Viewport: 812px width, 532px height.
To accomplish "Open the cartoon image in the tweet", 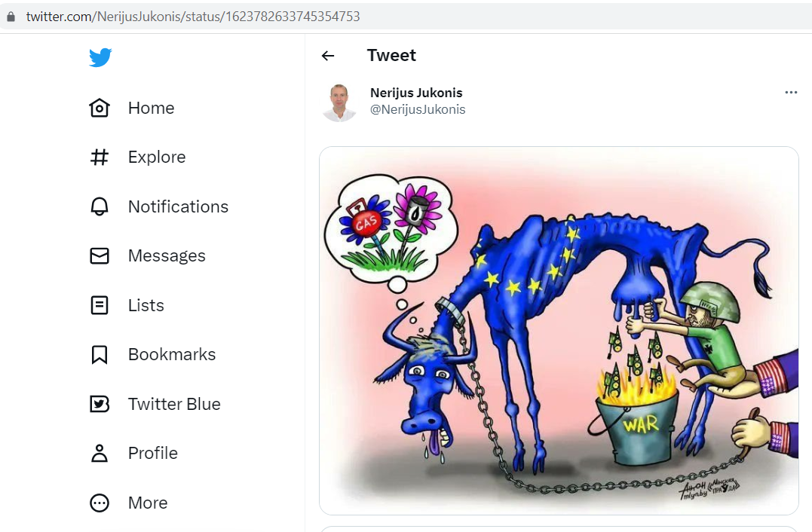I will 559,331.
